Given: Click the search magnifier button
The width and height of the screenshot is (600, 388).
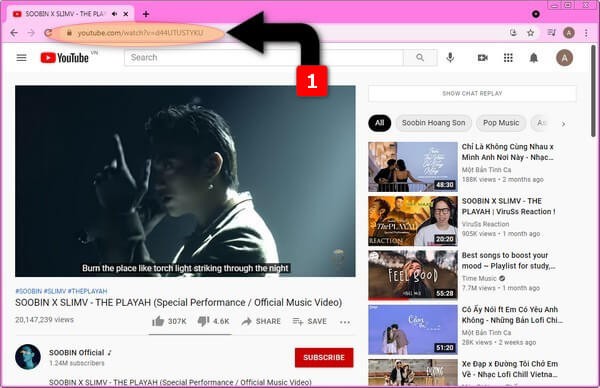Looking at the screenshot, I should (x=420, y=57).
